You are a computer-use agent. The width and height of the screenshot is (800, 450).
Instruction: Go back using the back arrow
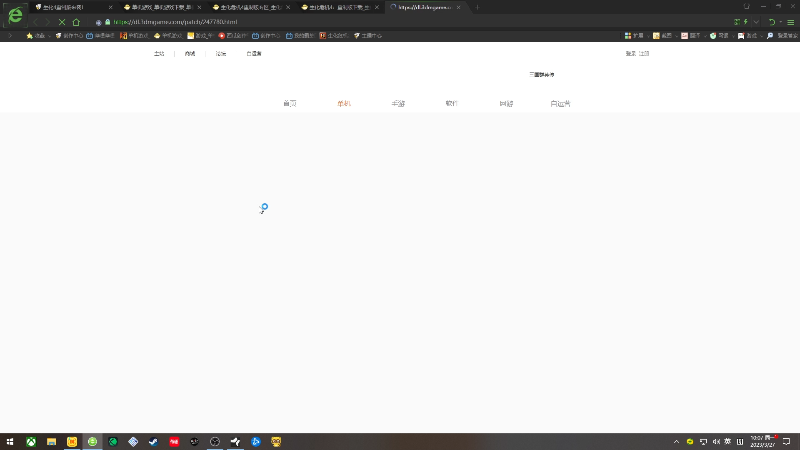[35, 22]
